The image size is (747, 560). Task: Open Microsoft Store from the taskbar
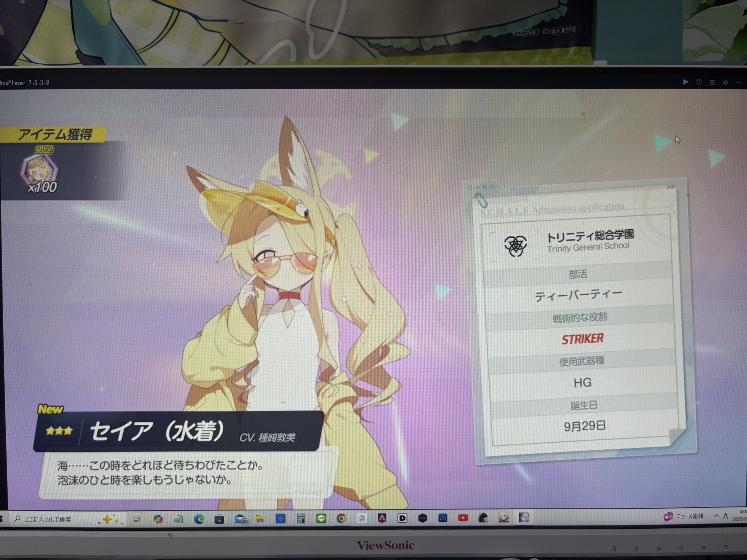pyautogui.click(x=219, y=519)
